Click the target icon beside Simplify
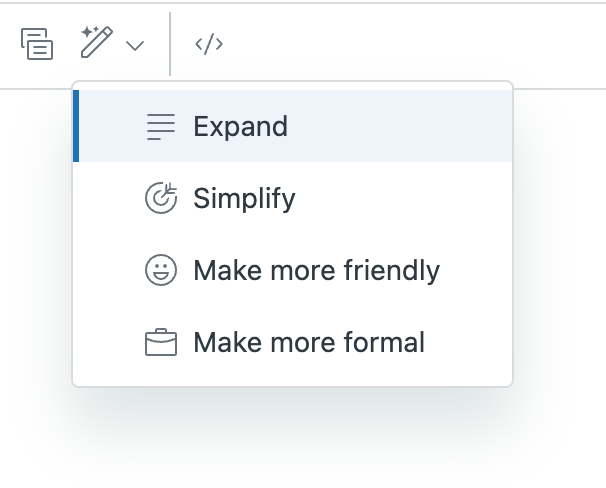 (x=160, y=198)
